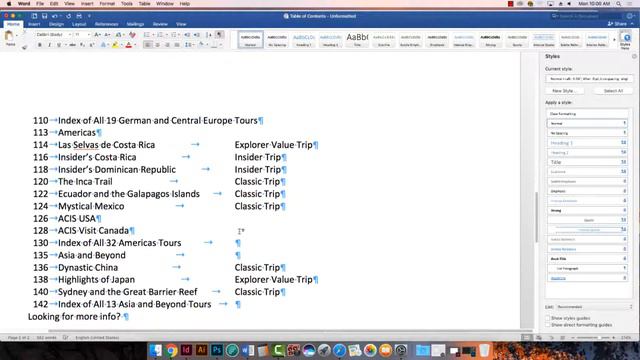Click Select All button in Styles pane

(x=613, y=91)
